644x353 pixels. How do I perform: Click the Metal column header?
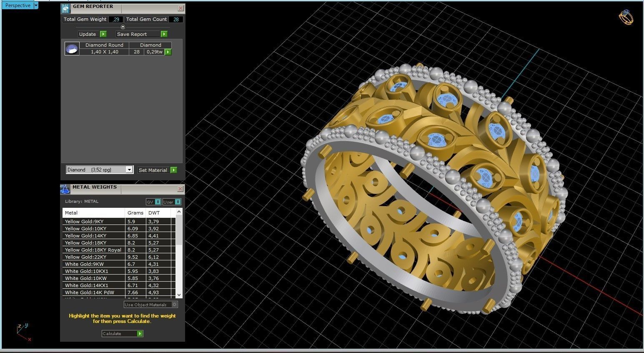(94, 213)
